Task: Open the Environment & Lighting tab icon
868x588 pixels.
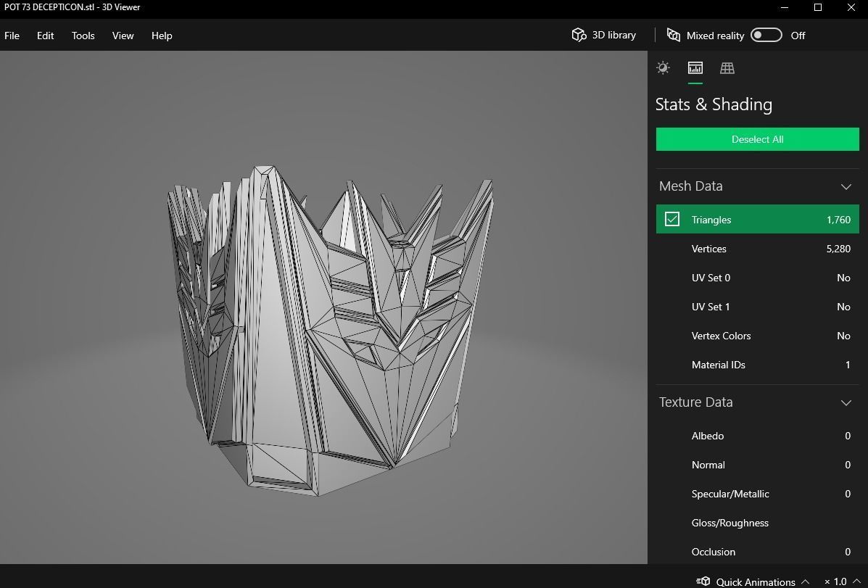Action: coord(663,67)
